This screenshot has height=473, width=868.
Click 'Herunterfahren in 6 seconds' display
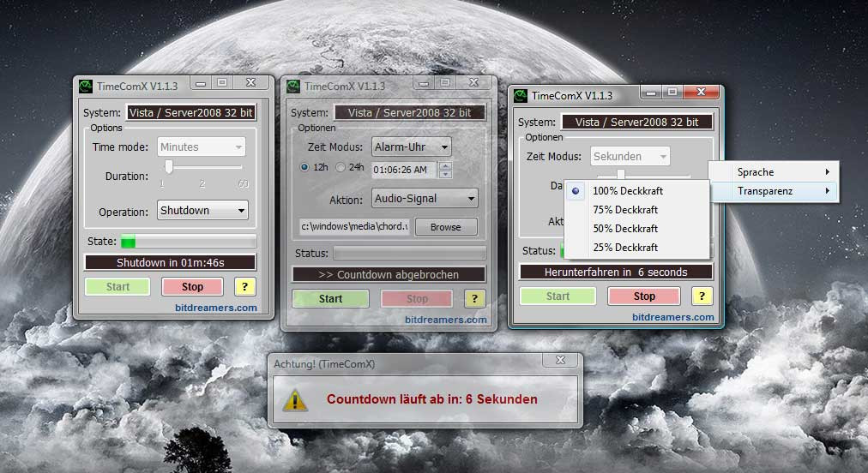coord(616,272)
